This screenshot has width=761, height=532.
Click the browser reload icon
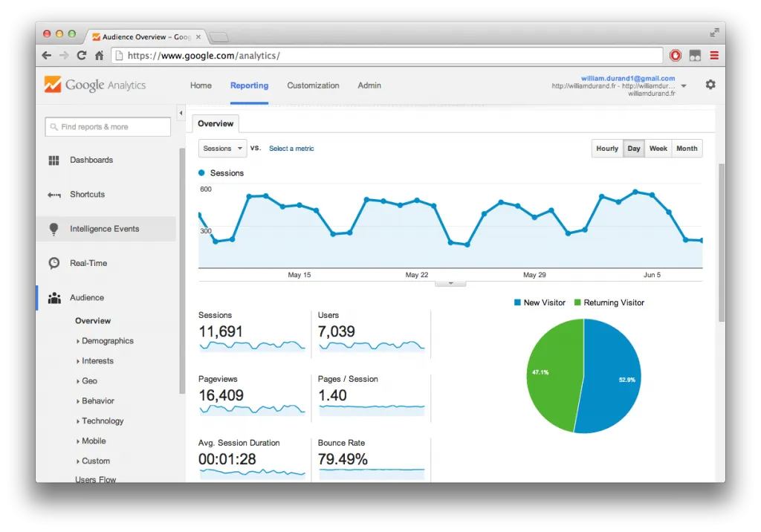[82, 55]
